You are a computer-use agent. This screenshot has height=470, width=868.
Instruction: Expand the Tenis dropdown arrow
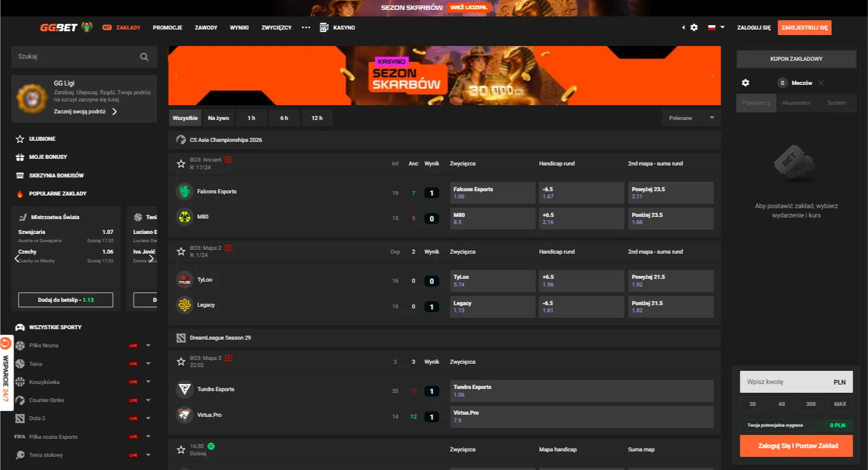point(148,364)
